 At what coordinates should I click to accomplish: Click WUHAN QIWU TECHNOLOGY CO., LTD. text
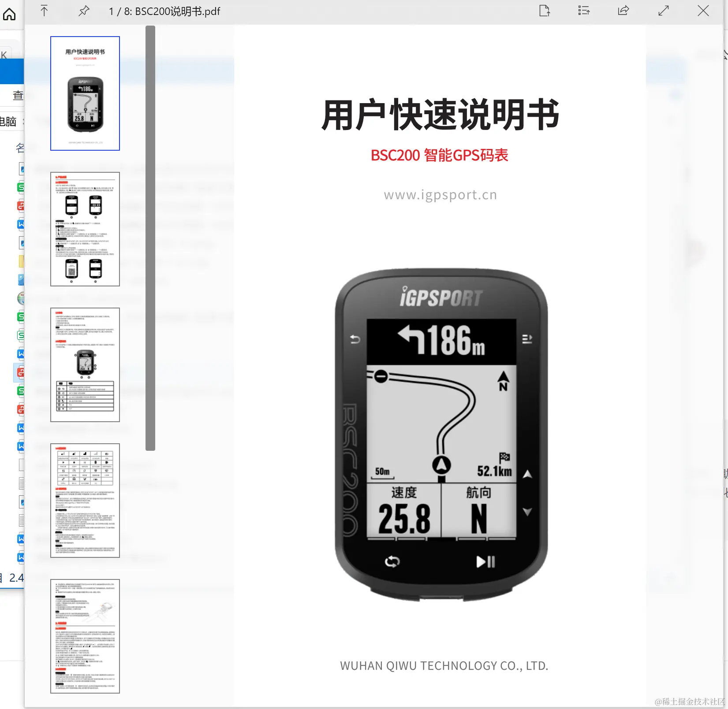(x=444, y=665)
